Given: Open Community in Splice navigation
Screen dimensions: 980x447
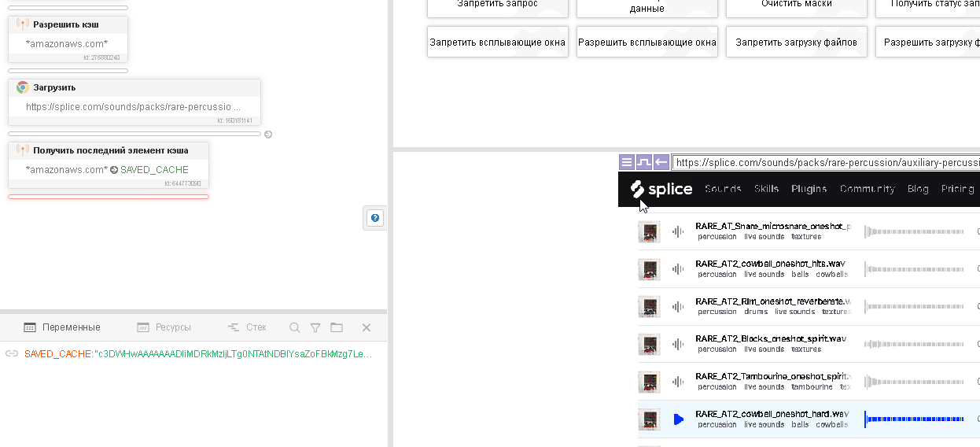Looking at the screenshot, I should click(867, 189).
